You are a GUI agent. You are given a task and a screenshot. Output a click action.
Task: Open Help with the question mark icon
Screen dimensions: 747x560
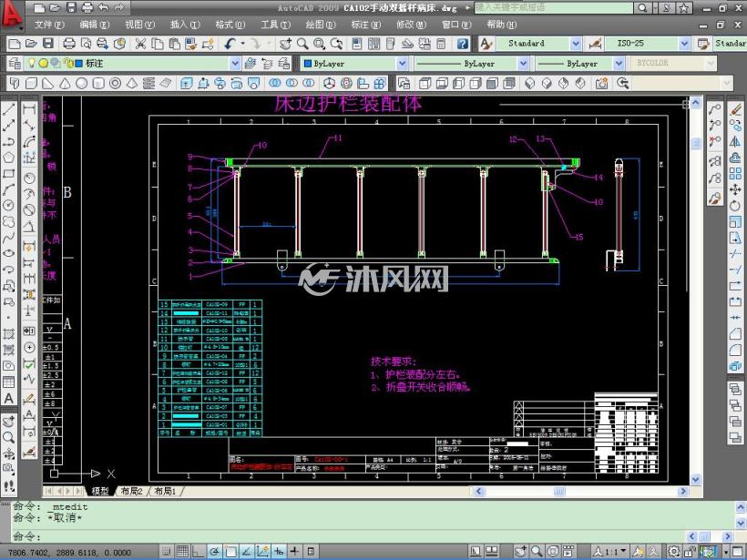click(x=462, y=44)
